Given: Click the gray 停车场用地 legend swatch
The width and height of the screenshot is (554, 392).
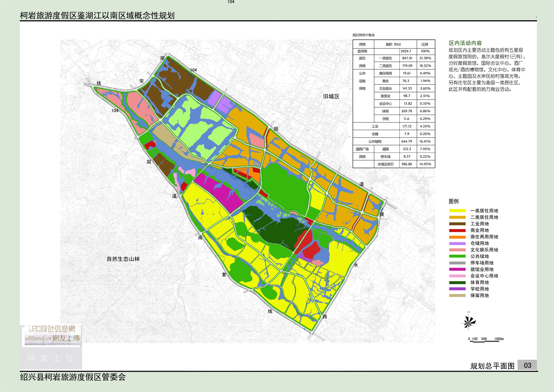Looking at the screenshot, I should click(x=457, y=263).
